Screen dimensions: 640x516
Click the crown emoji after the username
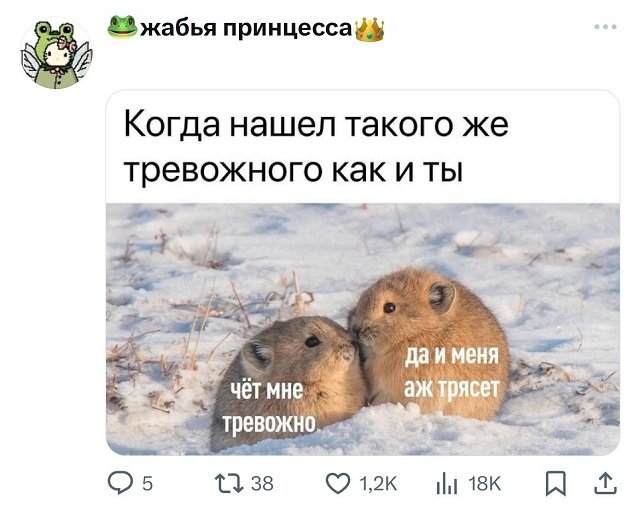[370, 29]
